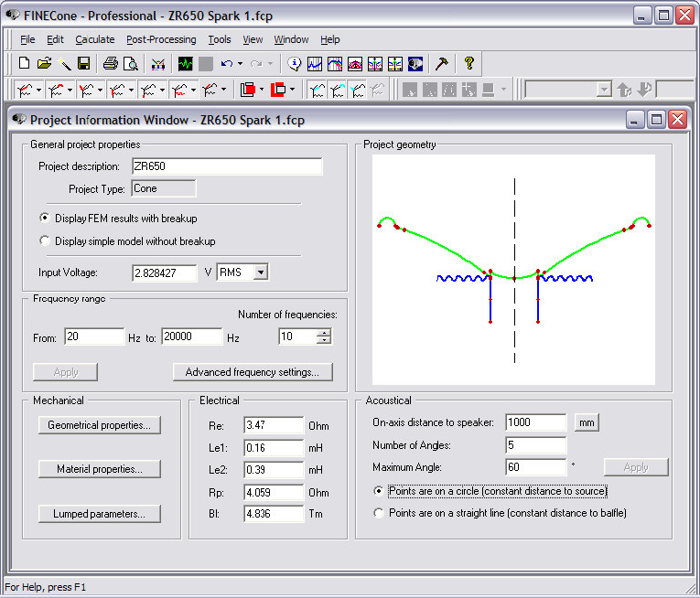Decrease Number of frequencies with down arrow
This screenshot has height=598, width=700.
(324, 340)
